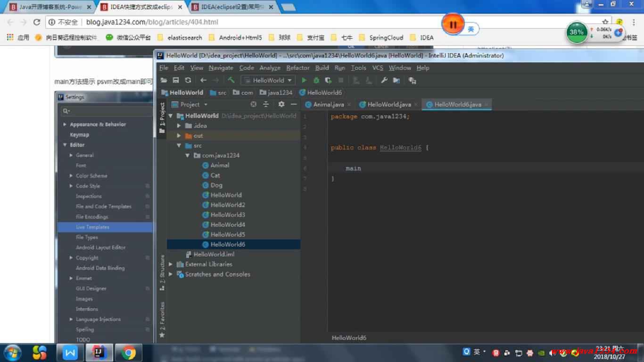Expand Appearance & Behavior in Settings

click(x=65, y=124)
